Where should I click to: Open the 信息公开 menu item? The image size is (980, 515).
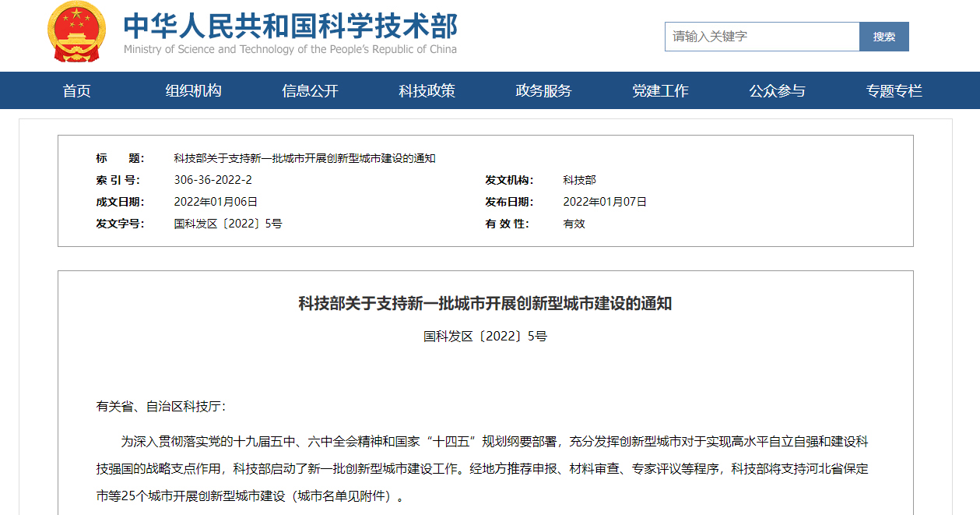[311, 90]
